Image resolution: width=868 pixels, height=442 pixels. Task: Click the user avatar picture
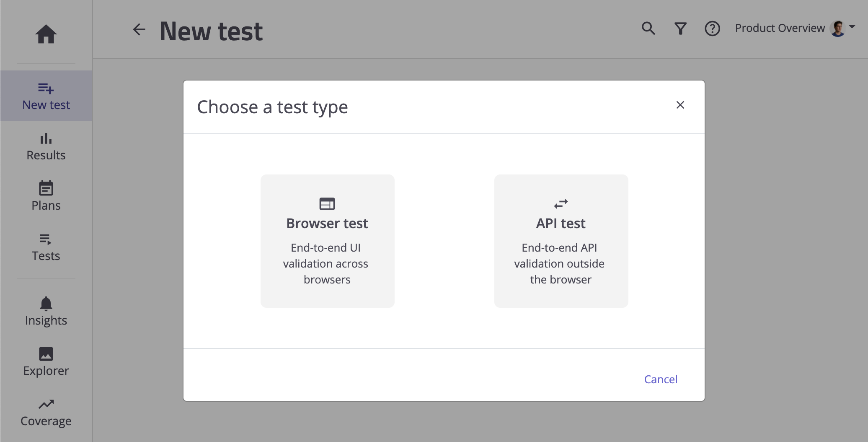pyautogui.click(x=838, y=28)
